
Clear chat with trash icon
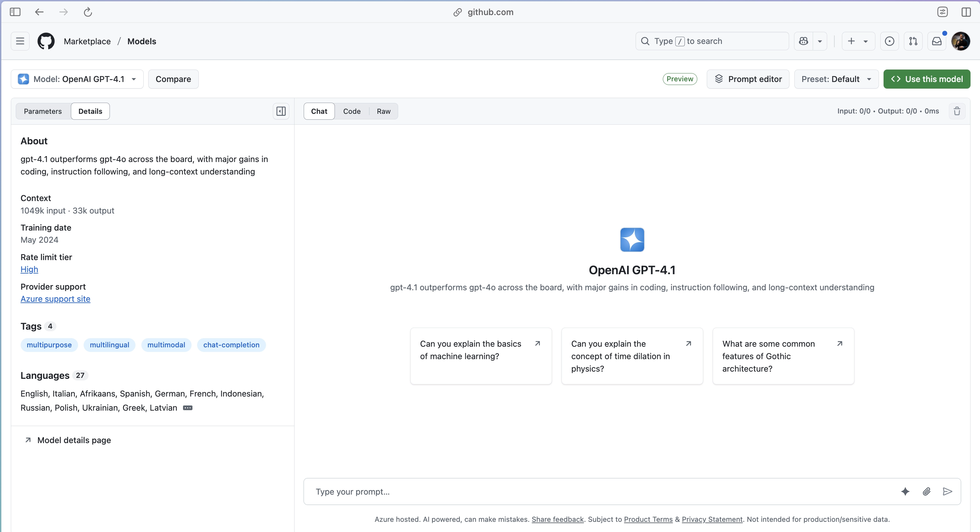point(957,111)
